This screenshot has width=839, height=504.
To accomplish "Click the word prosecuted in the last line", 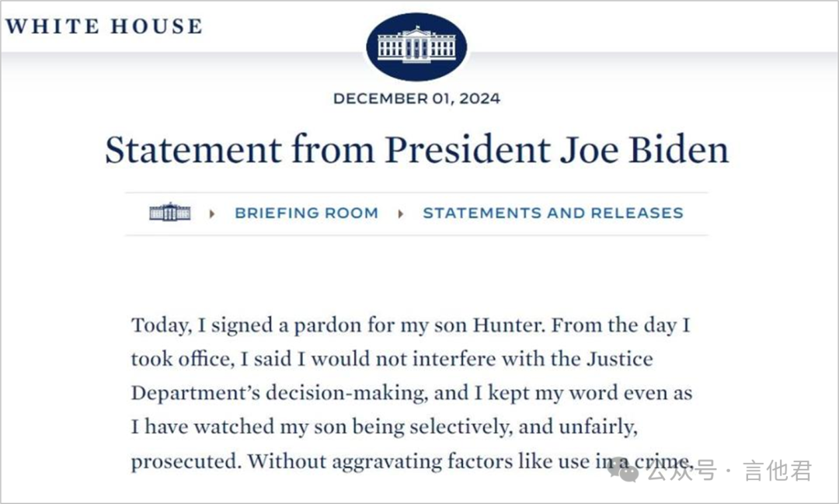I will 186,461.
